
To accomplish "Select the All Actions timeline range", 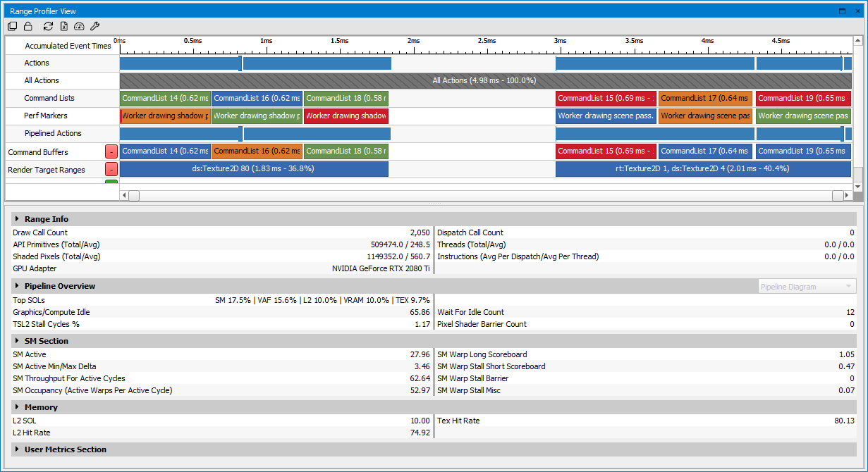I will (x=484, y=80).
